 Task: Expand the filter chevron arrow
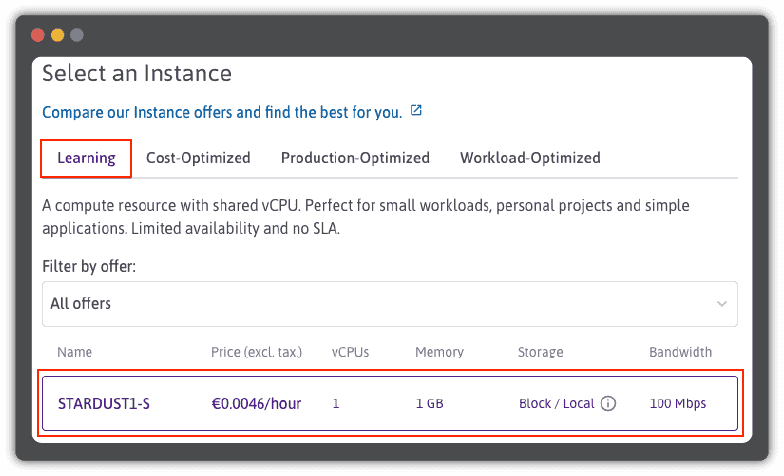tap(722, 304)
